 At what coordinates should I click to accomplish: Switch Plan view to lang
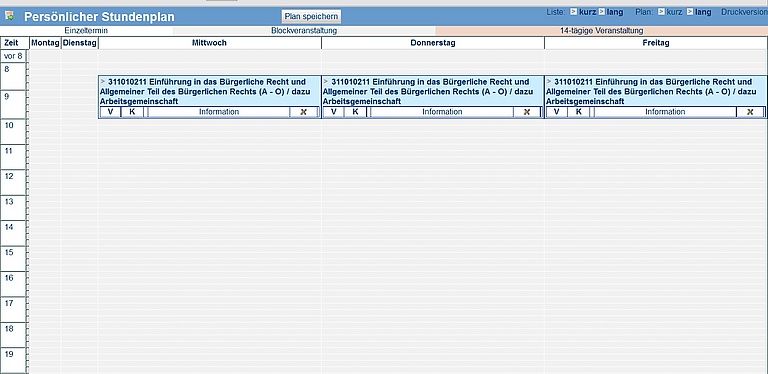tap(702, 12)
